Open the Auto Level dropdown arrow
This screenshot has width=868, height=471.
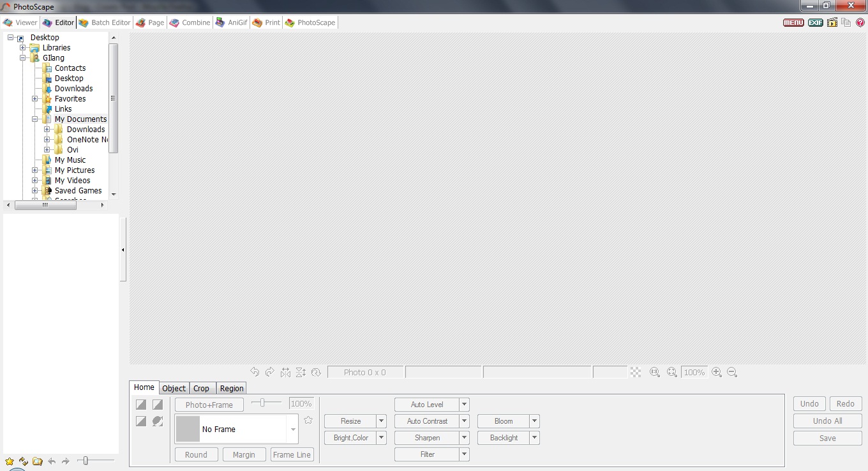(x=465, y=405)
